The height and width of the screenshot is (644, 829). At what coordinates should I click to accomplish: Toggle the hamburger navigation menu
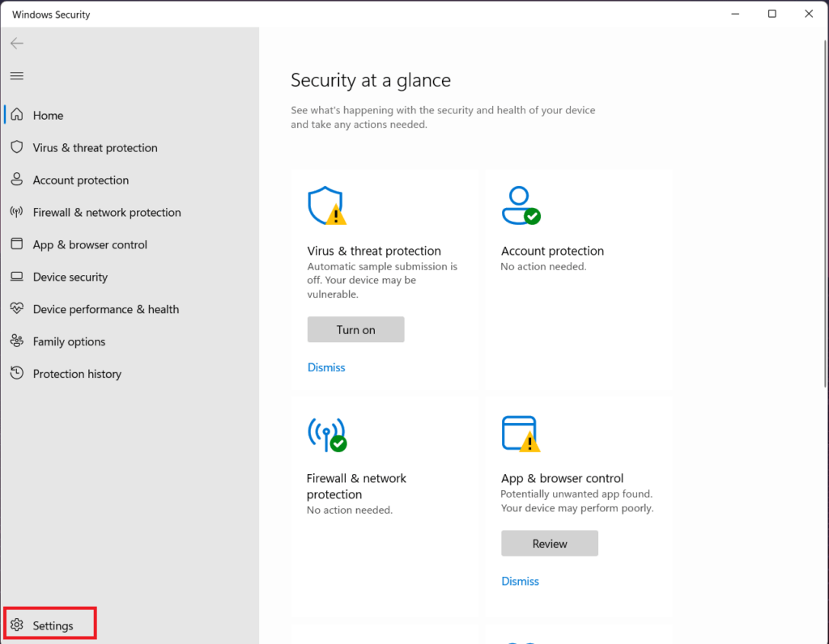[x=17, y=76]
